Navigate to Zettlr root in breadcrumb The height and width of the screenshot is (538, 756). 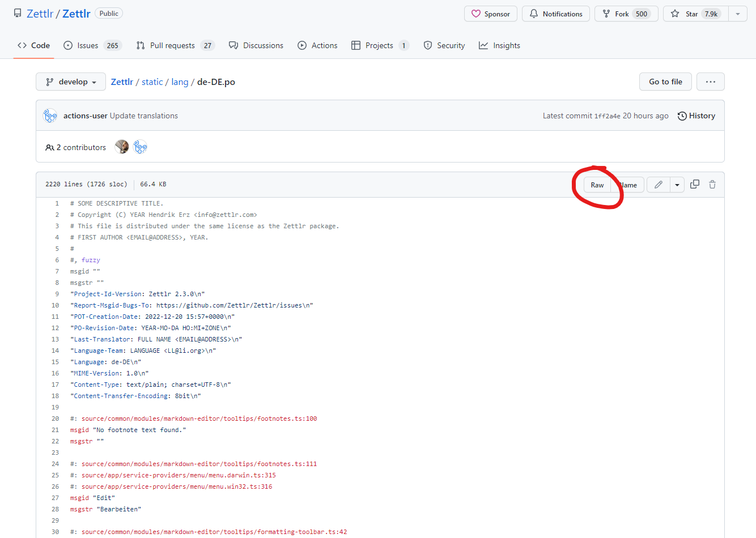click(x=122, y=82)
